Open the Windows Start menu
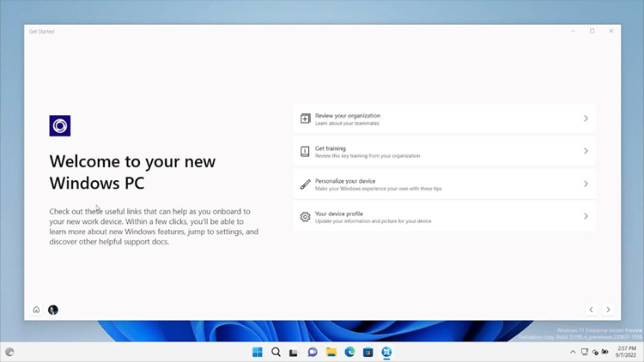 pos(258,352)
